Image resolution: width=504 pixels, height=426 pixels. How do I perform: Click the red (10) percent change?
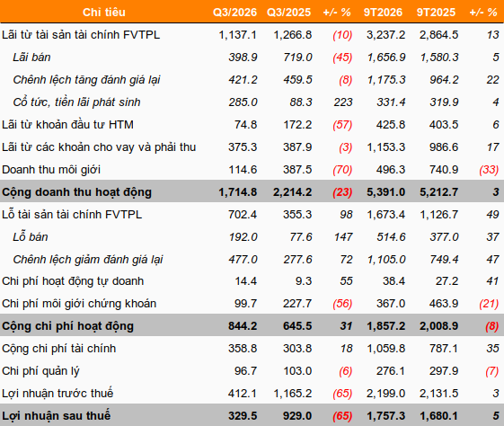342,35
